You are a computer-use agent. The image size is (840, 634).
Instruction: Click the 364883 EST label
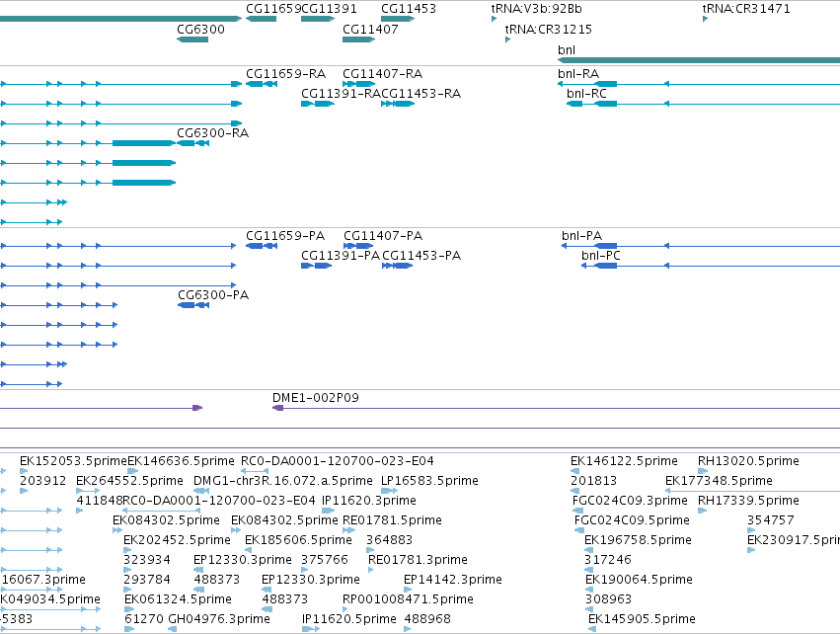tap(390, 540)
